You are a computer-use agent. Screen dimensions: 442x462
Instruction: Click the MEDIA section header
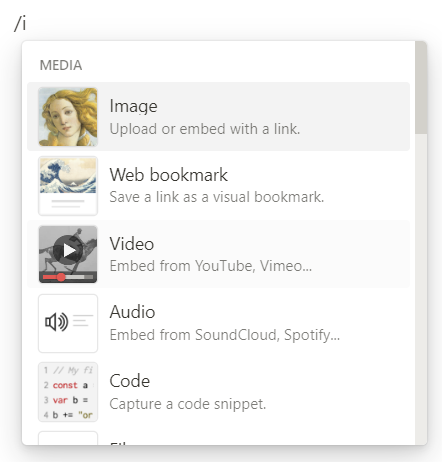click(61, 65)
